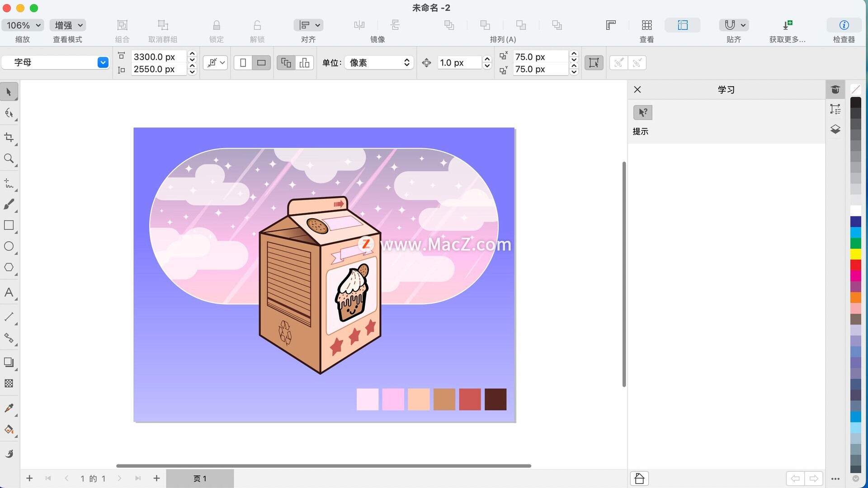This screenshot has width=868, height=488.
Task: Switch page to portrait orientation
Action: pos(243,63)
